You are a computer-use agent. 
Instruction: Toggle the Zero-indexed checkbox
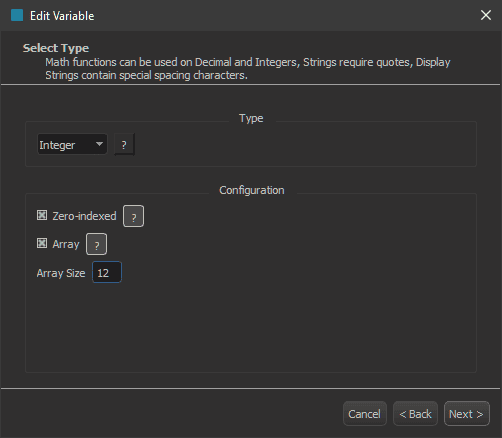coord(42,215)
